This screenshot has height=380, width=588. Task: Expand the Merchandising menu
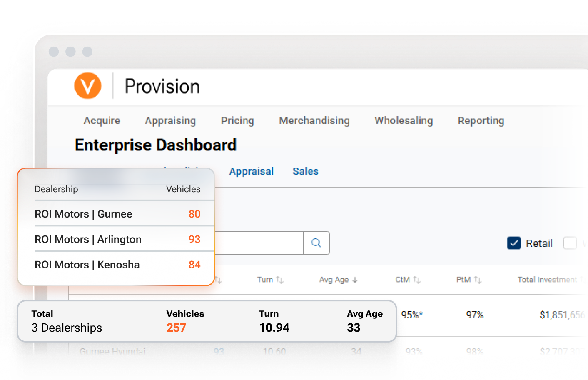click(314, 121)
